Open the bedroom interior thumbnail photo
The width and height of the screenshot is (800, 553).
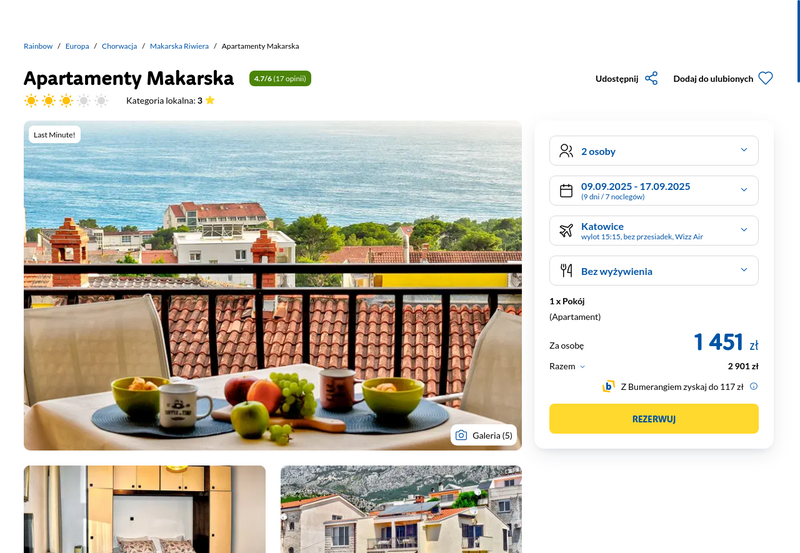(x=144, y=509)
